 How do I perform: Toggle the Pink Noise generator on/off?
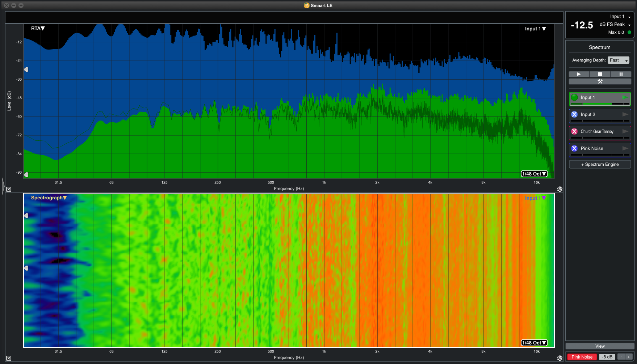click(x=582, y=357)
